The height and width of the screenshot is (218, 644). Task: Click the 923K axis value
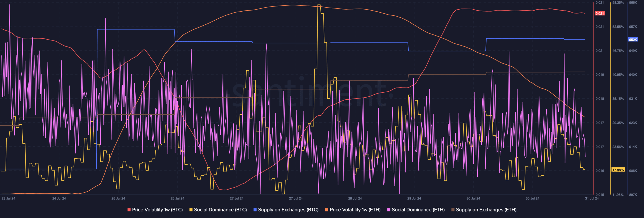pos(633,123)
